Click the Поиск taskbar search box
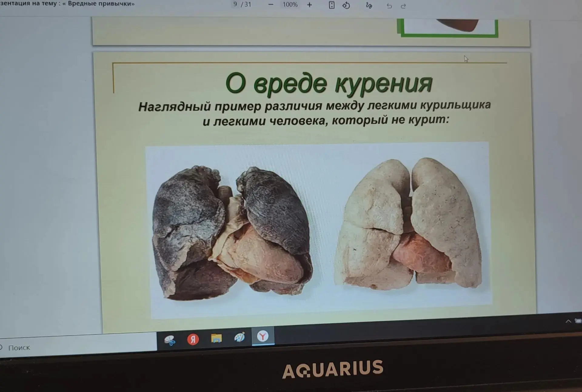This screenshot has width=582, height=392. tap(78, 345)
